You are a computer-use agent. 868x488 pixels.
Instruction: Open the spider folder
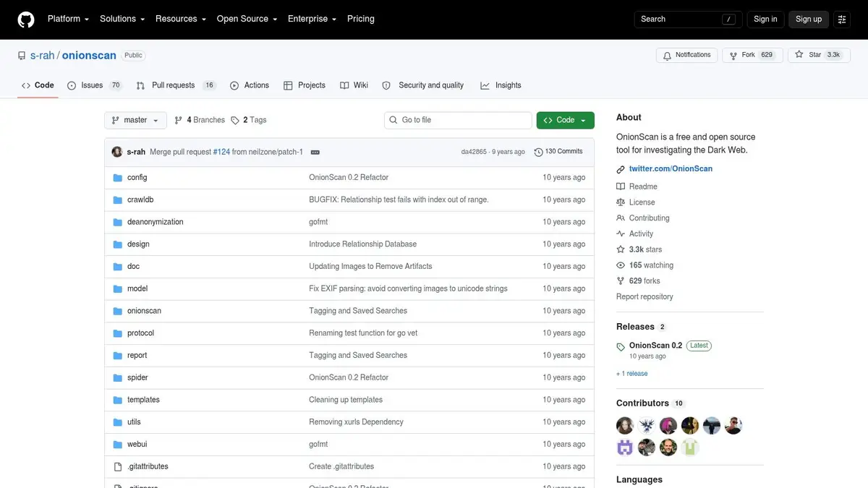pos(137,377)
